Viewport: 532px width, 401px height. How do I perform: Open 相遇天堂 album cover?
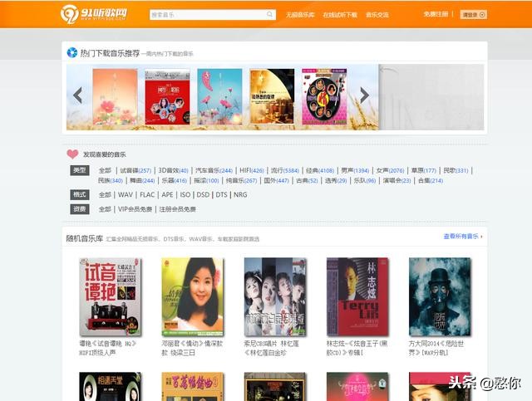111,386
